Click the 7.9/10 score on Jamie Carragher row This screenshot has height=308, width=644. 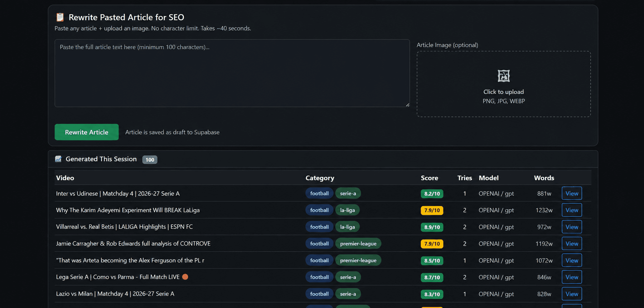point(432,244)
